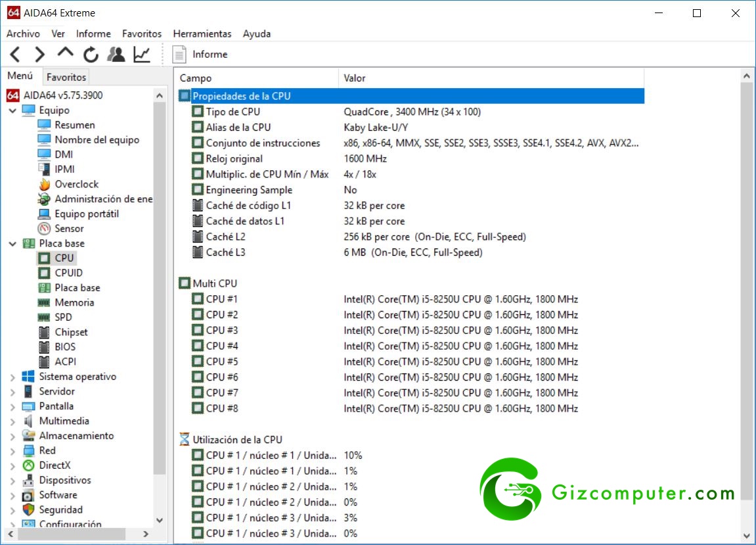Click the Sensor gauge icon
This screenshot has width=756, height=545.
44,229
